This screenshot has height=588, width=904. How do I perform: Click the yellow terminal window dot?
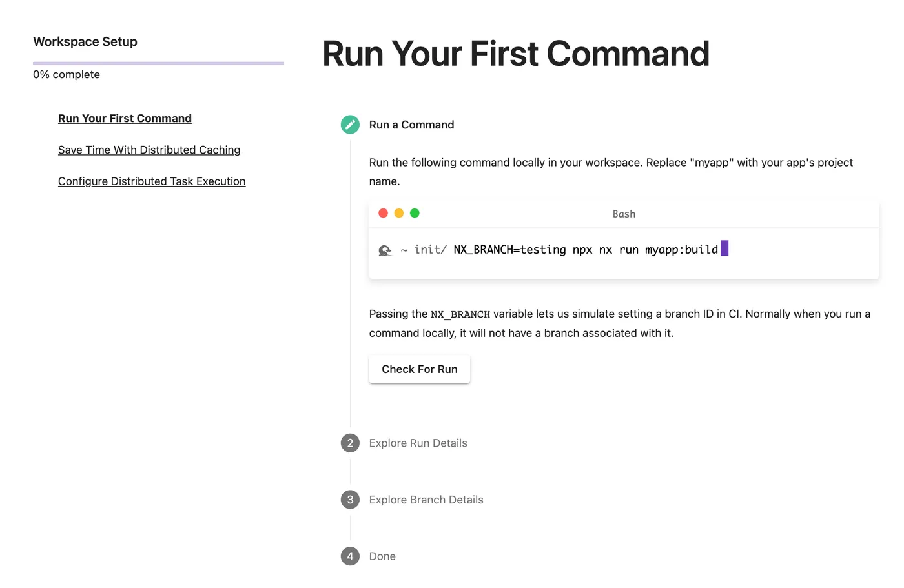pyautogui.click(x=399, y=214)
